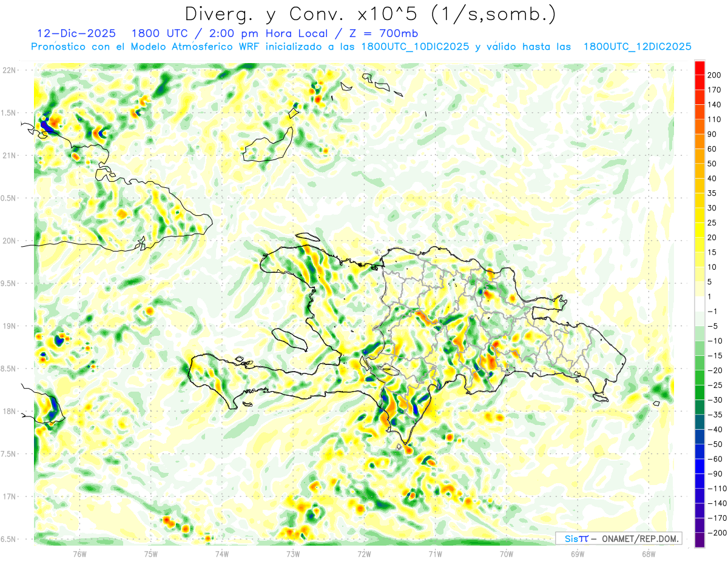Click the '-30' colorbar value

click(715, 400)
